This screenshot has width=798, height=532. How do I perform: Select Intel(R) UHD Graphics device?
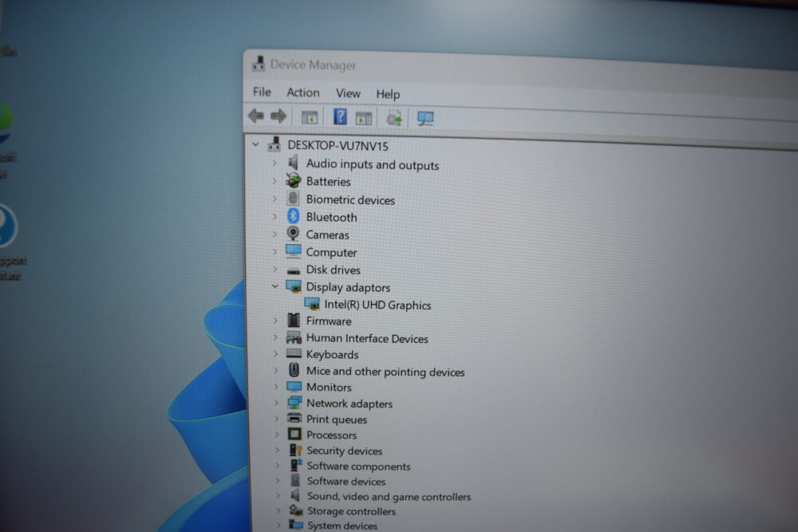(377, 305)
